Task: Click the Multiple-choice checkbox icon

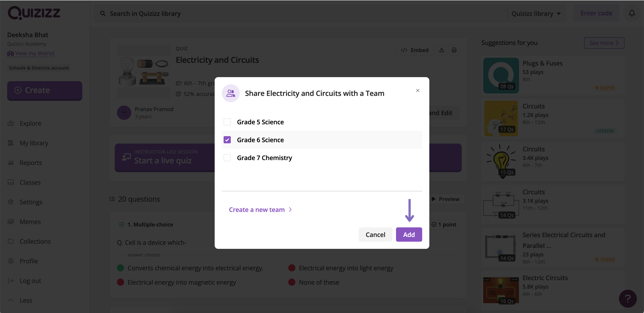Action: click(x=122, y=224)
